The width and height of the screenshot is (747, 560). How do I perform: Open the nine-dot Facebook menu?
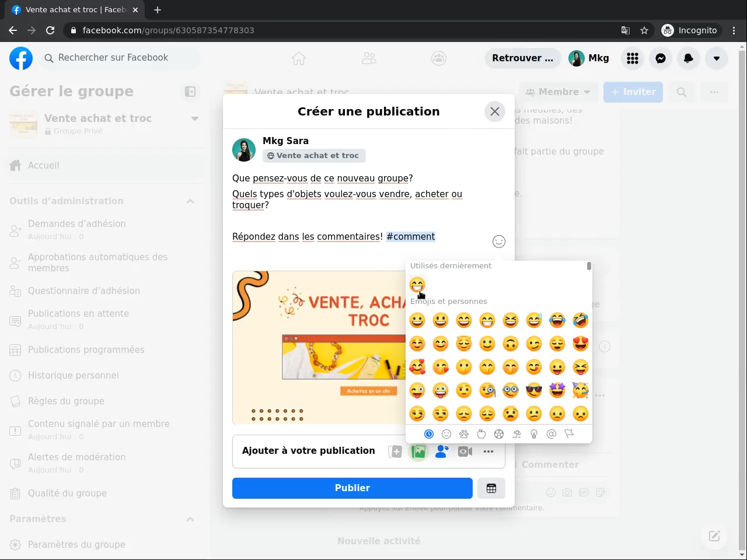[x=633, y=58]
